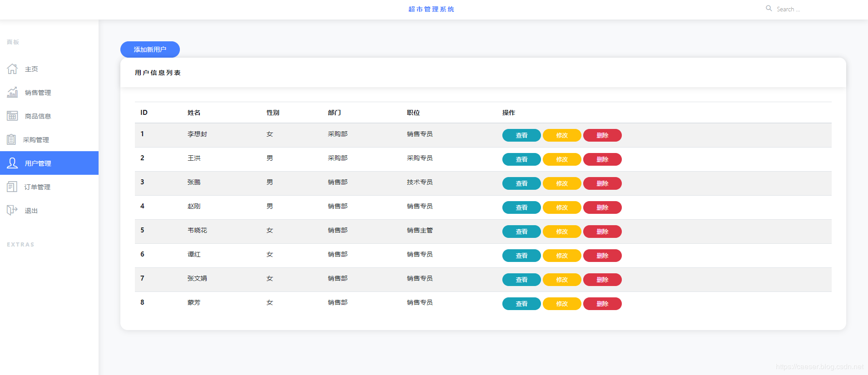Click the exit door icon for 退出
The width and height of the screenshot is (868, 375).
[x=12, y=210]
